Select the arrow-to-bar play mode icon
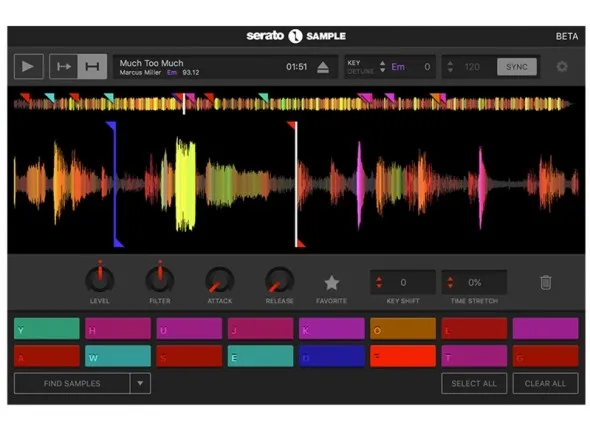This screenshot has height=434, width=590. pyautogui.click(x=64, y=67)
